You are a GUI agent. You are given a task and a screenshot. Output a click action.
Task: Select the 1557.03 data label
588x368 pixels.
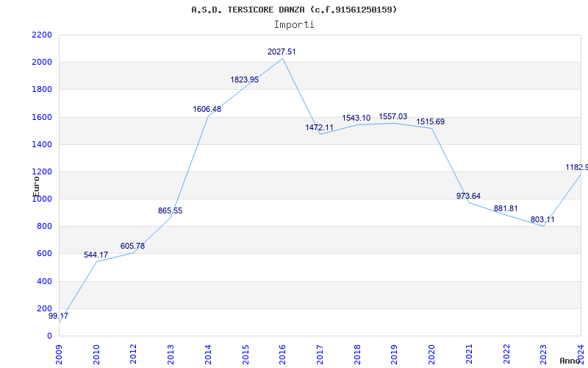pyautogui.click(x=393, y=116)
